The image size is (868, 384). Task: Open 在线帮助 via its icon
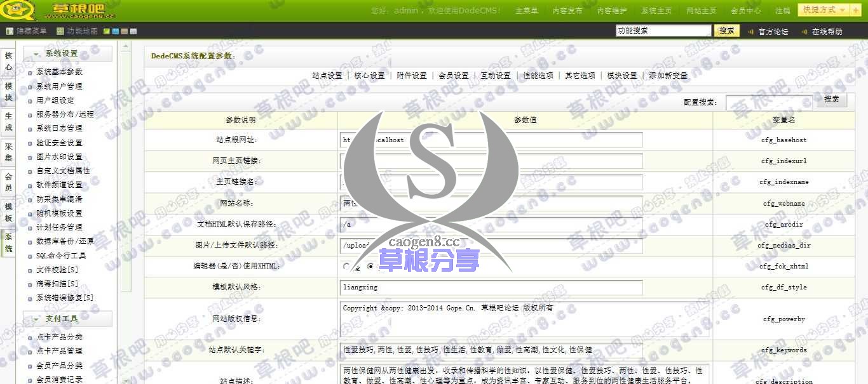click(x=805, y=30)
